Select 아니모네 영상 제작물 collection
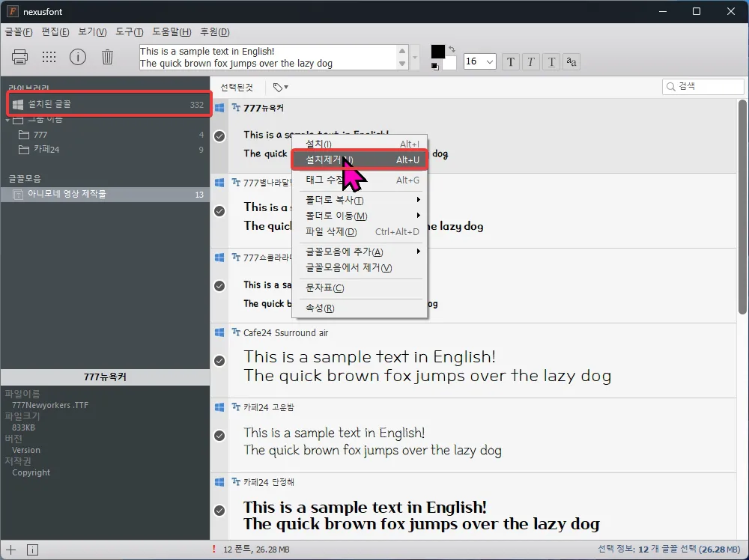 tap(105, 195)
